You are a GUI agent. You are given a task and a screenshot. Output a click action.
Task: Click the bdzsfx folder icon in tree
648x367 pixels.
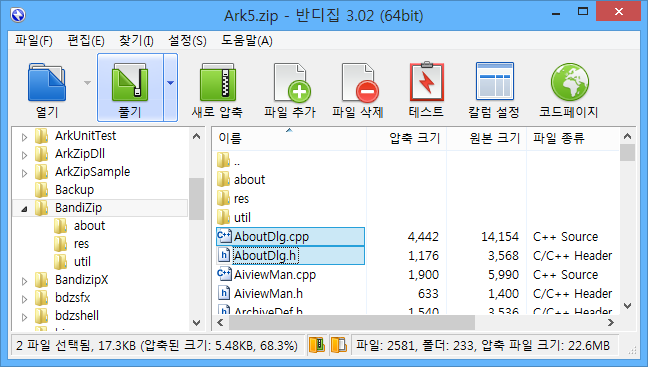point(41,298)
